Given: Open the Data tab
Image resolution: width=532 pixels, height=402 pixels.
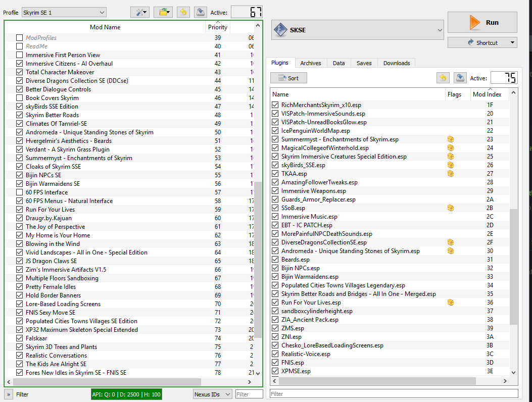Looking at the screenshot, I should [338, 63].
